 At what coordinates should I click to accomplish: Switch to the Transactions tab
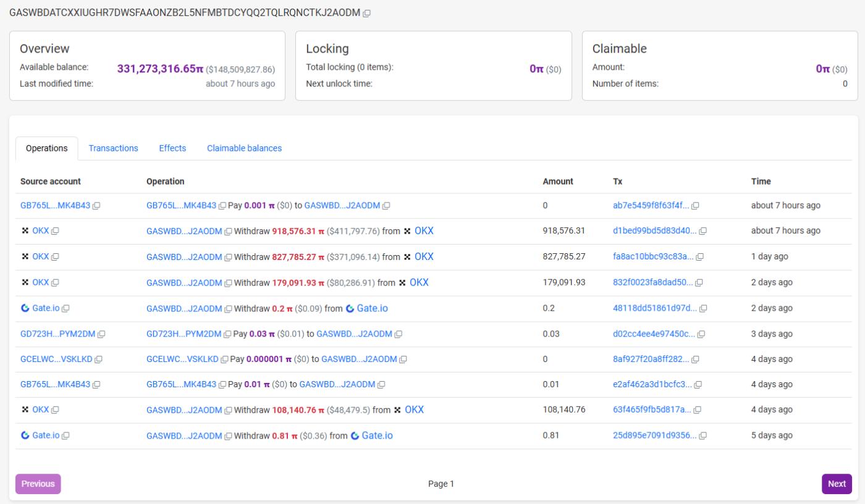(x=114, y=148)
